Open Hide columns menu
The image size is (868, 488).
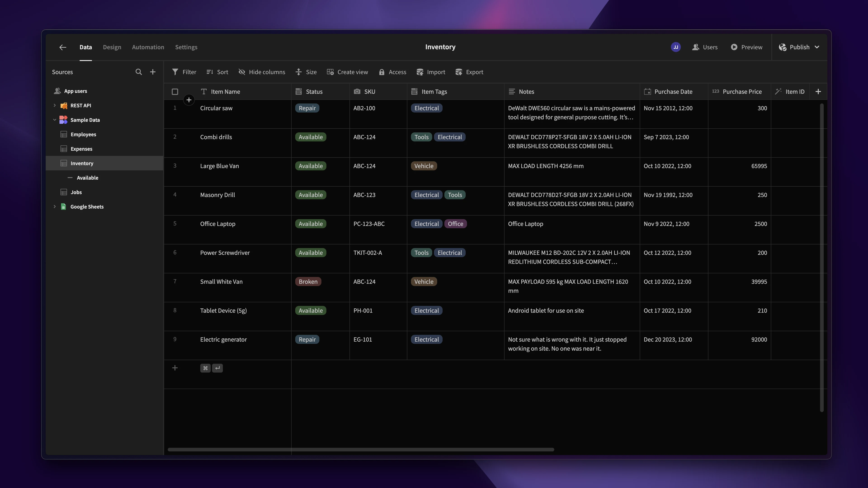(262, 72)
